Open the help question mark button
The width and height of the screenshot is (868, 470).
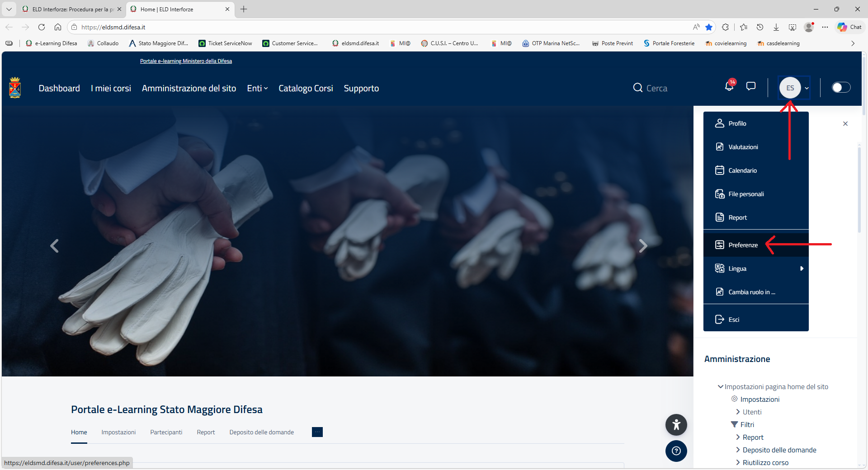point(676,451)
